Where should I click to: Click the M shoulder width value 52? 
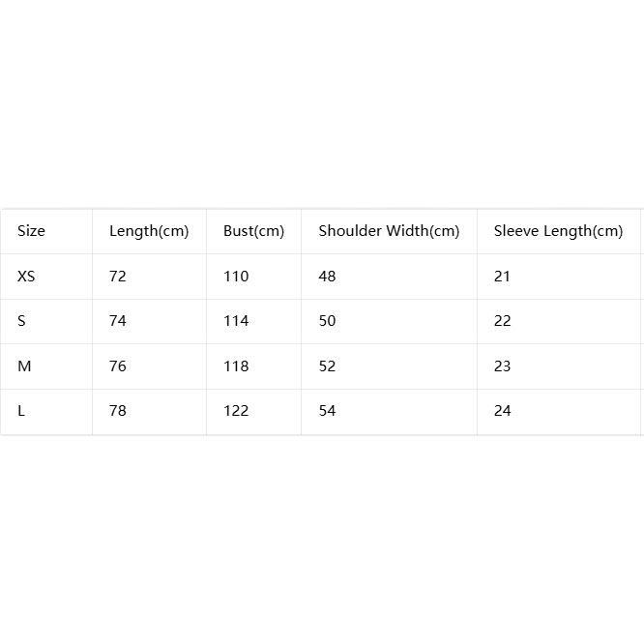[328, 366]
